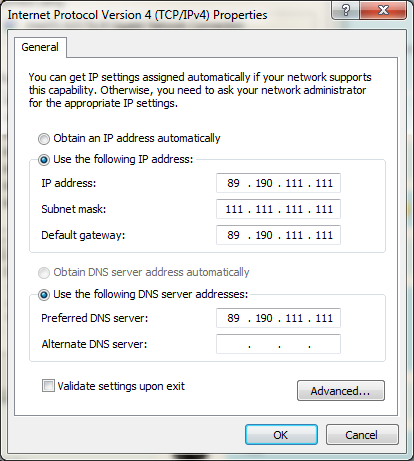The image size is (414, 461).
Task: Click last octet of Default gateway
Action: (324, 235)
